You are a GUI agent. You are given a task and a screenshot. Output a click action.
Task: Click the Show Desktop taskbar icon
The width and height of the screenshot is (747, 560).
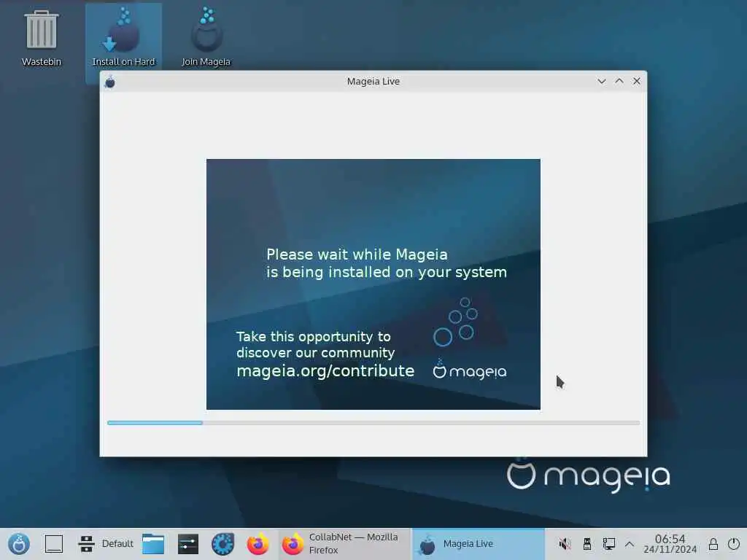coord(54,544)
